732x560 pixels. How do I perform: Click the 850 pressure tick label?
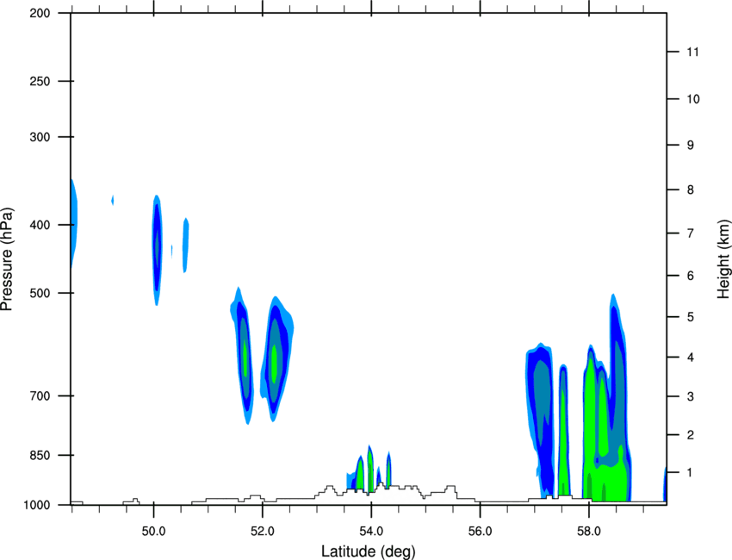[40, 455]
